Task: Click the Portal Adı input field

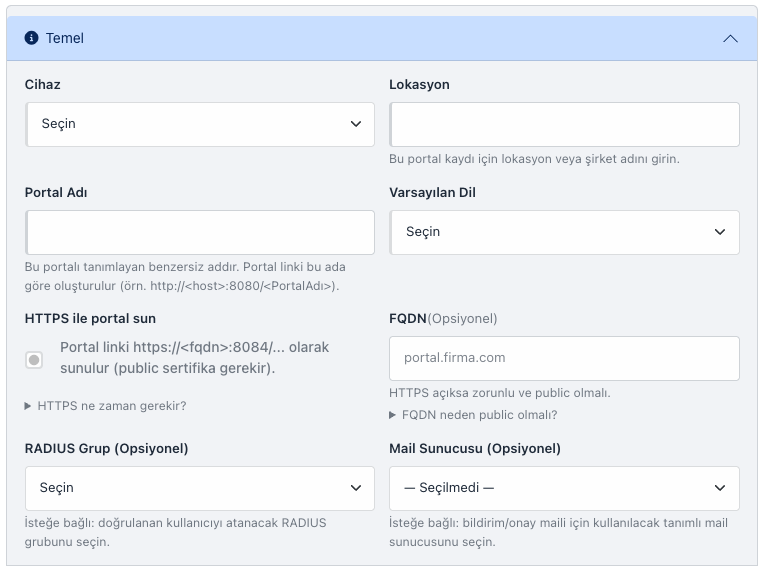Action: [200, 232]
